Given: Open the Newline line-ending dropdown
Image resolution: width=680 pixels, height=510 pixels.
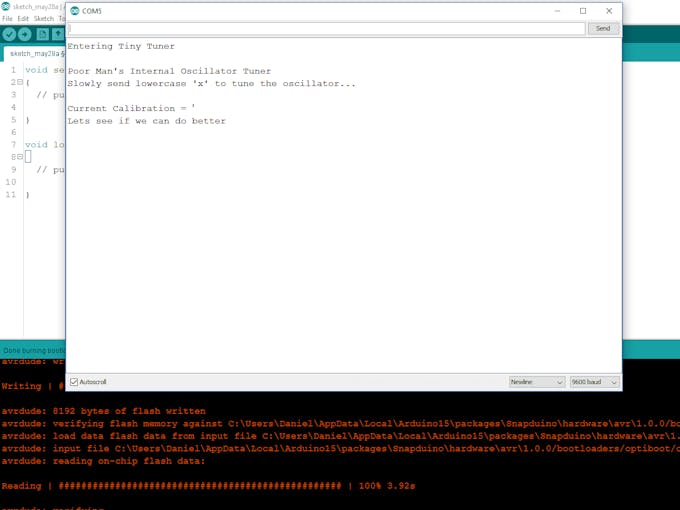Looking at the screenshot, I should (536, 382).
